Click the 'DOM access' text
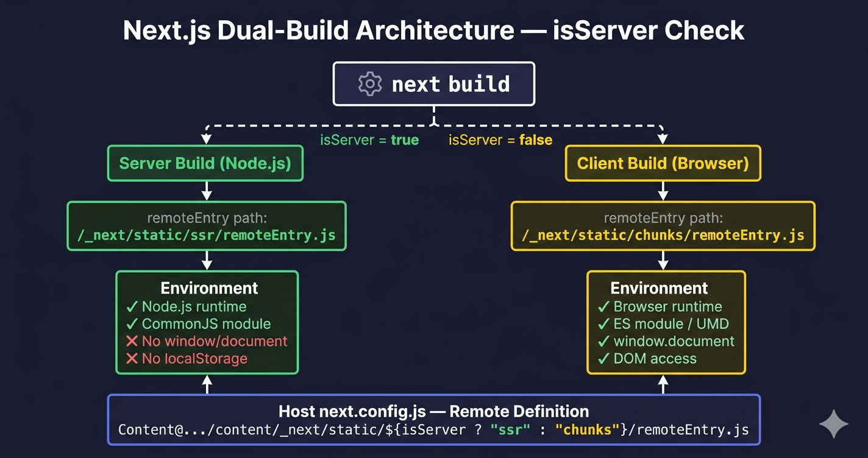868x458 pixels. tap(655, 359)
